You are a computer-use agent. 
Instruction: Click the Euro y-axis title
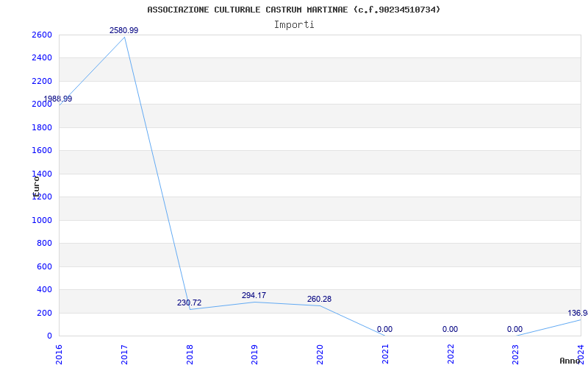[x=36, y=186]
